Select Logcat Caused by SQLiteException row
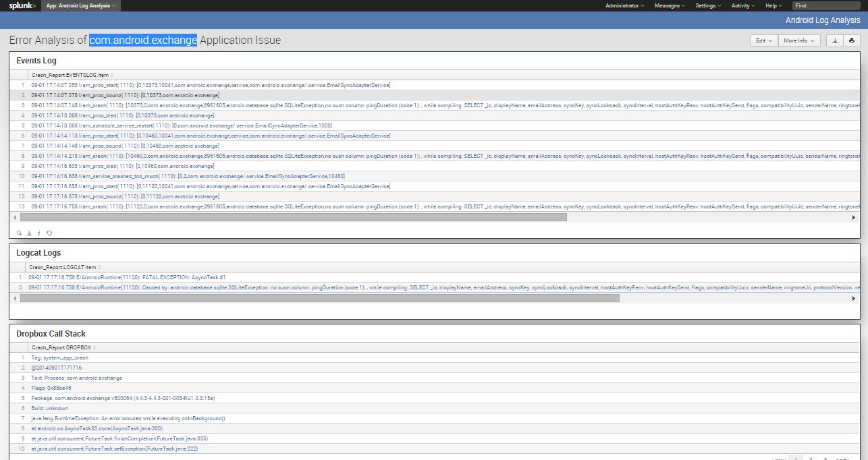Screen dimensions: 868x460 point(435,287)
